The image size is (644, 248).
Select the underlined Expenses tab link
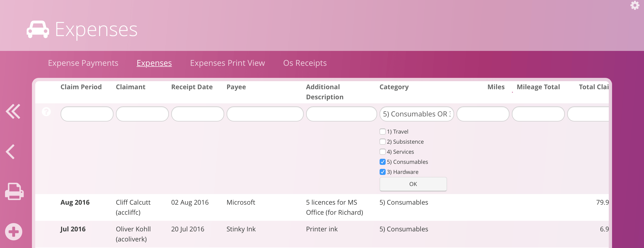[154, 63]
